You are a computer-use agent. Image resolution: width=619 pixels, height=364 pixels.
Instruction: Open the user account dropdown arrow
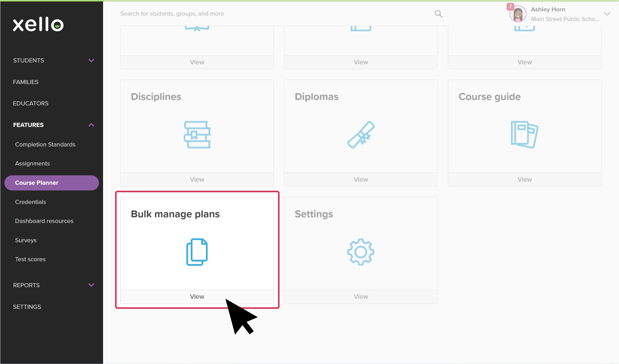tap(607, 14)
